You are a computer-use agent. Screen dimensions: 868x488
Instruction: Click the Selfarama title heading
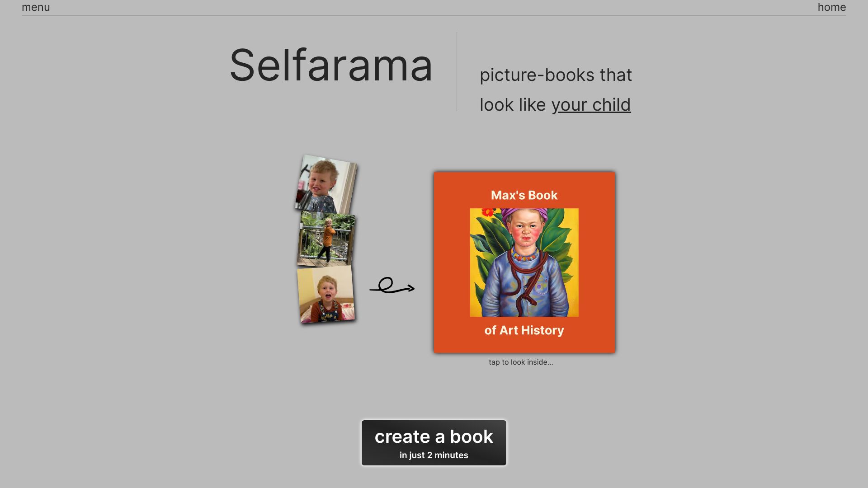coord(331,66)
